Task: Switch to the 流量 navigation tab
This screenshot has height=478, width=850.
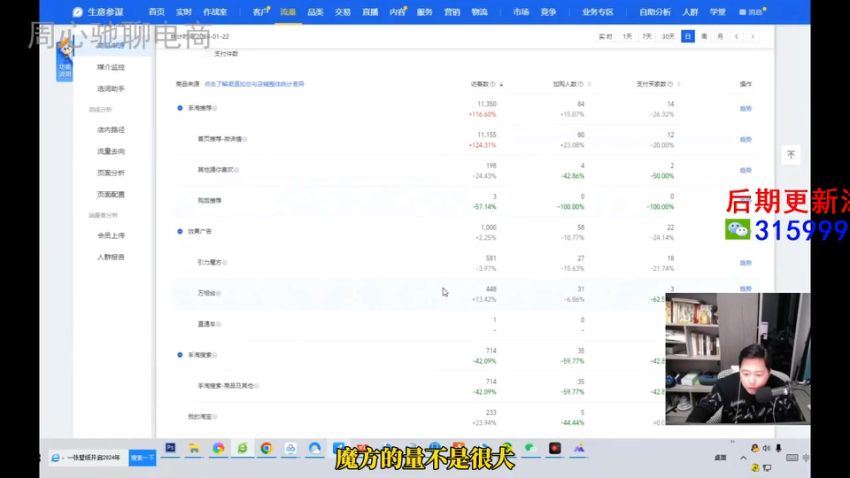Action: 288,12
